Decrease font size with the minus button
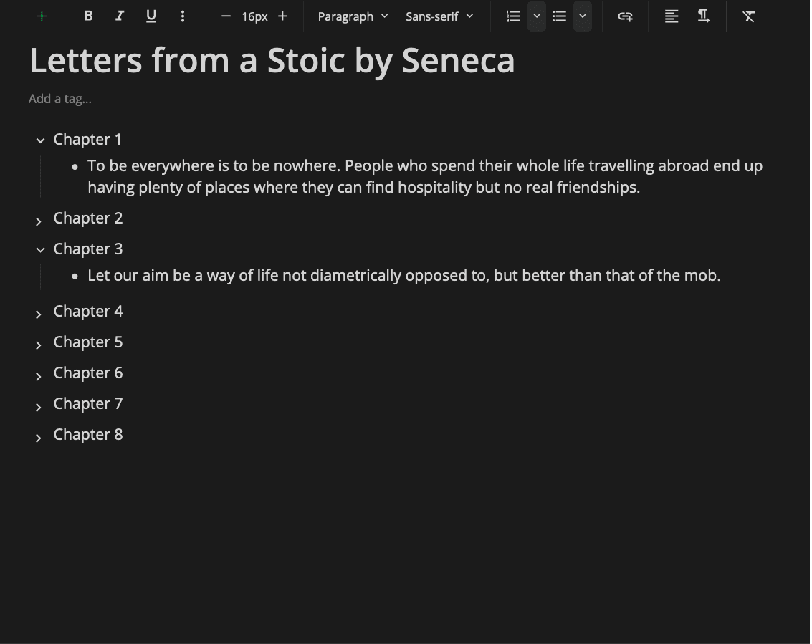The width and height of the screenshot is (812, 644). pos(226,16)
